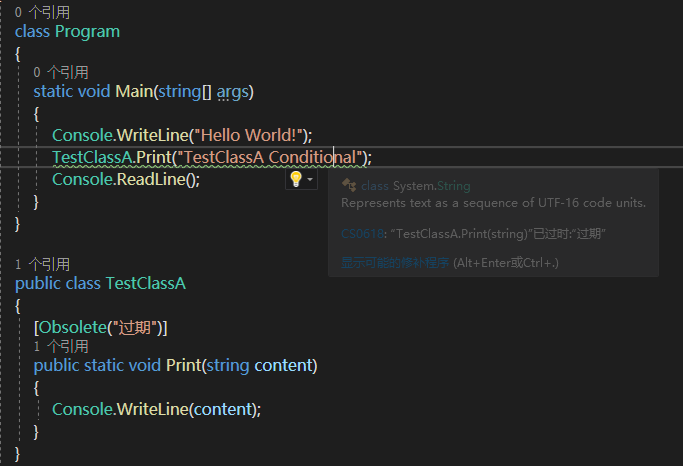Open the lightbulb dropdown arrow

[x=310, y=180]
